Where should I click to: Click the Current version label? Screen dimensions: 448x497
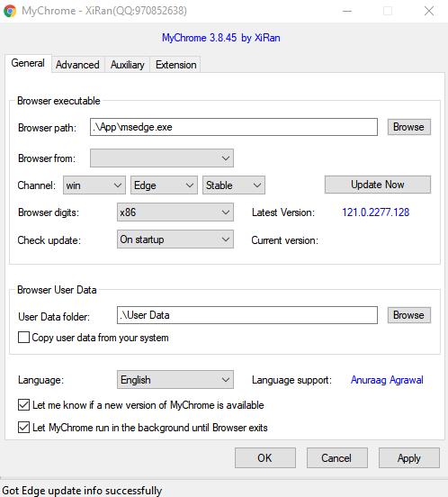284,240
